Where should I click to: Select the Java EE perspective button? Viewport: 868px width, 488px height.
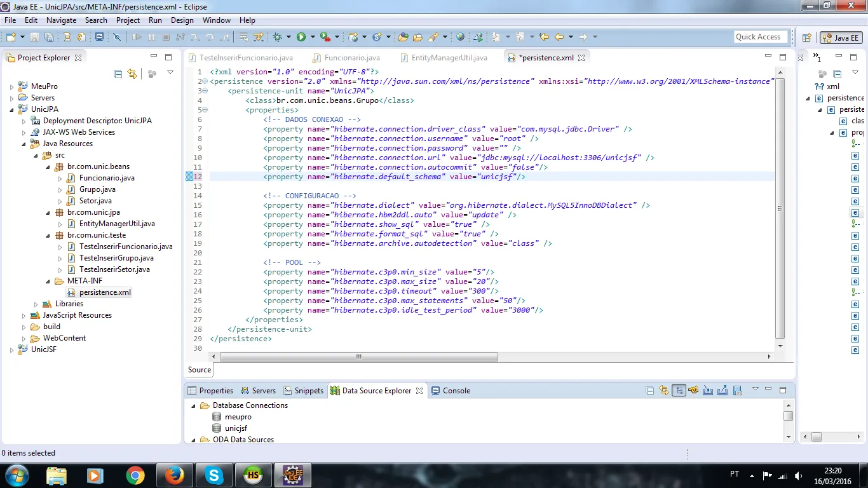[841, 37]
